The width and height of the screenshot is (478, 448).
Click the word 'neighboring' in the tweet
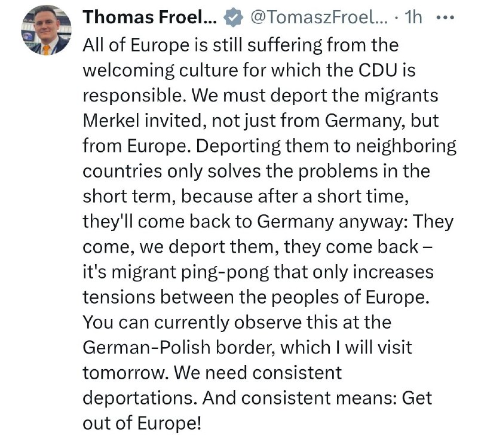click(x=406, y=146)
